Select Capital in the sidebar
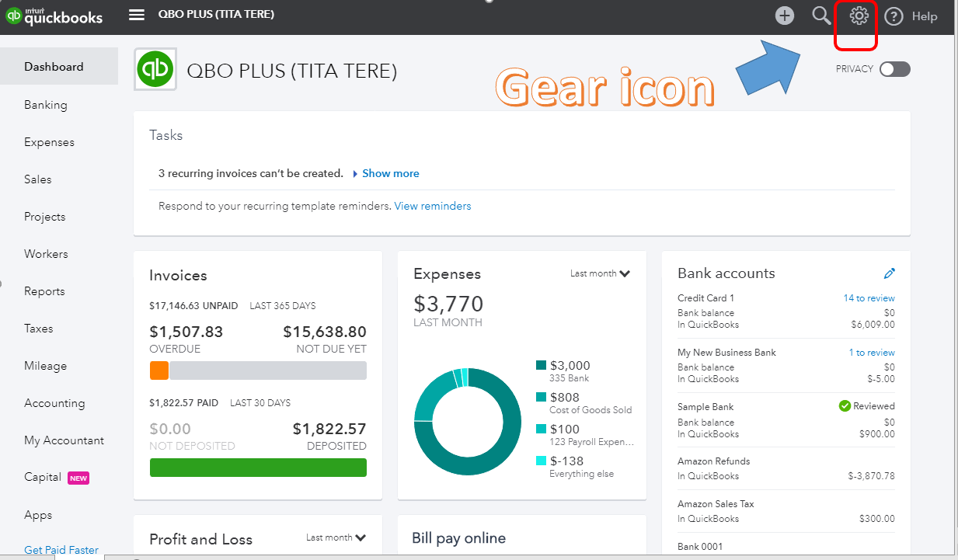958x560 pixels. (43, 477)
